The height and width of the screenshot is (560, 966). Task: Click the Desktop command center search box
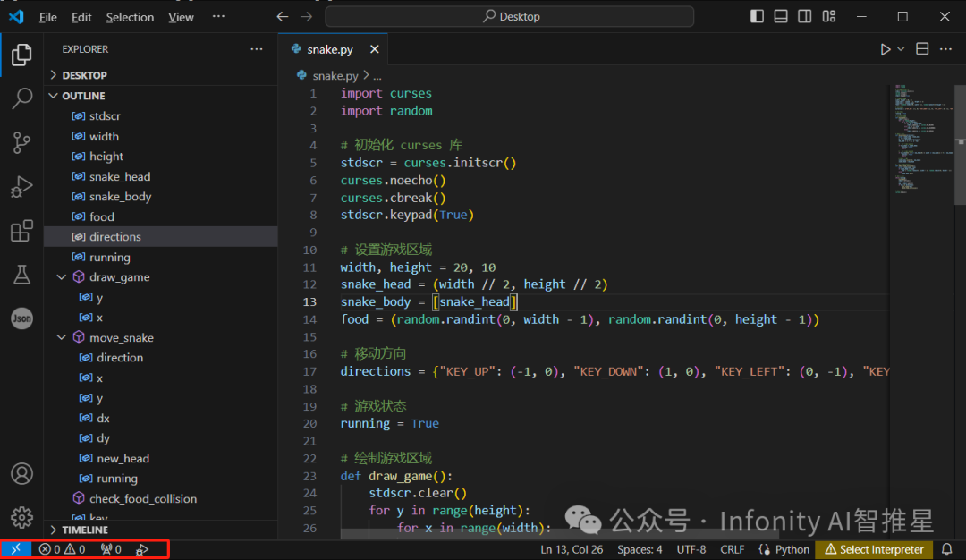coord(510,17)
